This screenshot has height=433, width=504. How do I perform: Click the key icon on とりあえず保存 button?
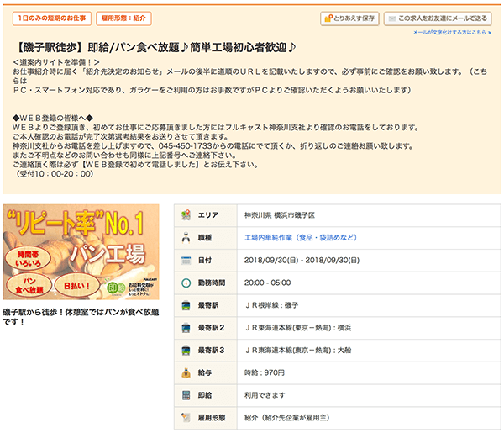(x=328, y=18)
